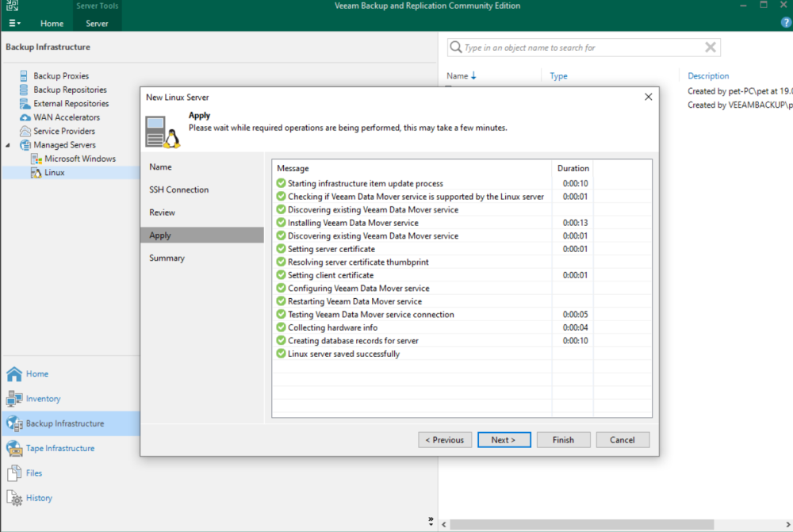
Task: Open the Tape Infrastructure view
Action: point(60,448)
